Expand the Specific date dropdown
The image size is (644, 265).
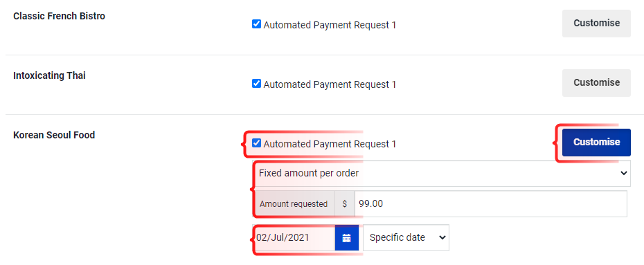(x=406, y=237)
